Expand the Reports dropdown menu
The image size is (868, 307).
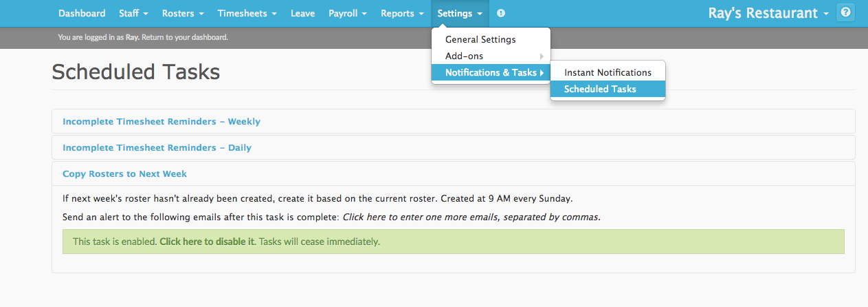tap(402, 13)
